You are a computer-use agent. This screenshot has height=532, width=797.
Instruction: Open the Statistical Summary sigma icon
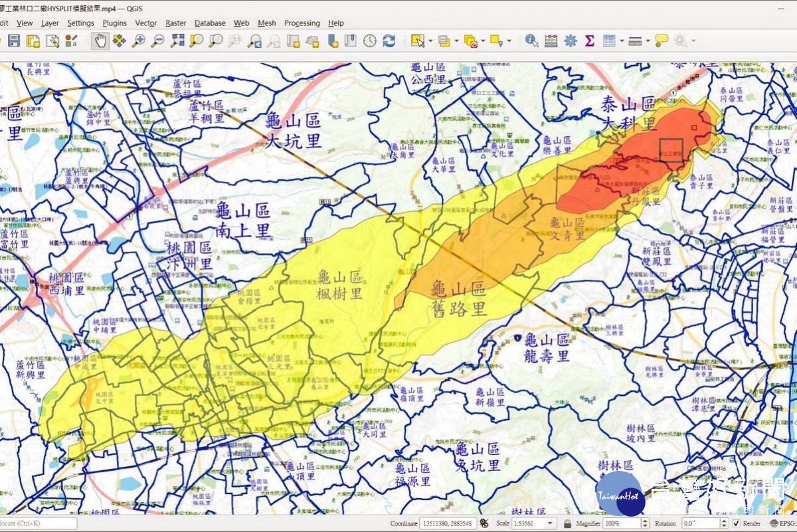[589, 41]
